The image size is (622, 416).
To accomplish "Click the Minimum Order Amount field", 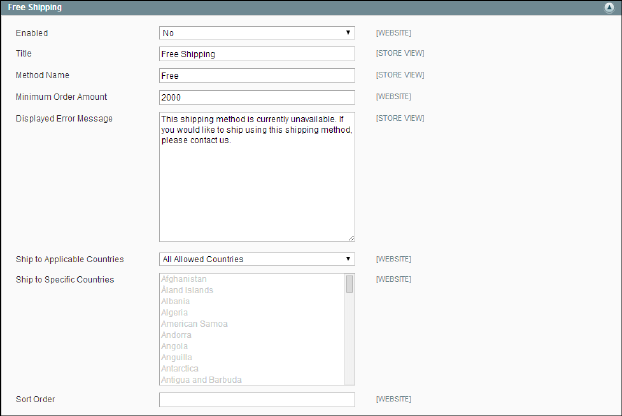I will coord(257,97).
